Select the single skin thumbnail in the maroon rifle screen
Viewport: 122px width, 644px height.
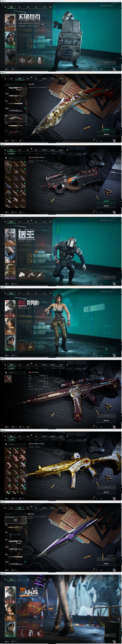point(8,379)
